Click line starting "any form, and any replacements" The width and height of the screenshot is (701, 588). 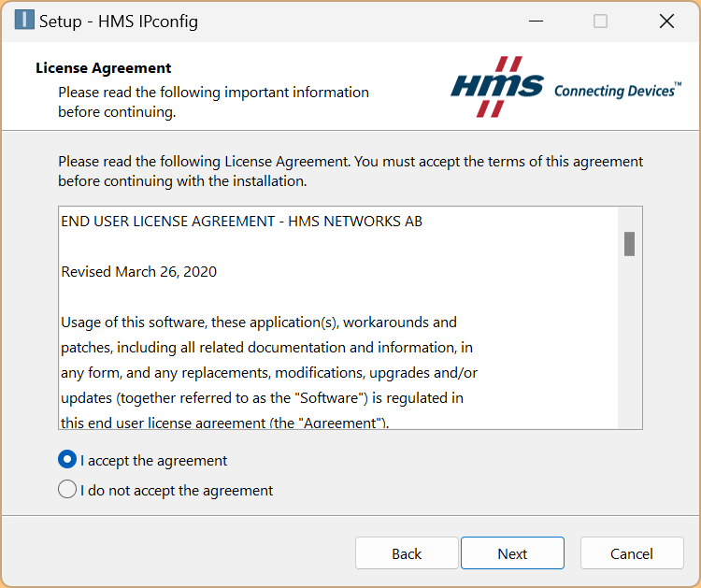click(x=269, y=373)
